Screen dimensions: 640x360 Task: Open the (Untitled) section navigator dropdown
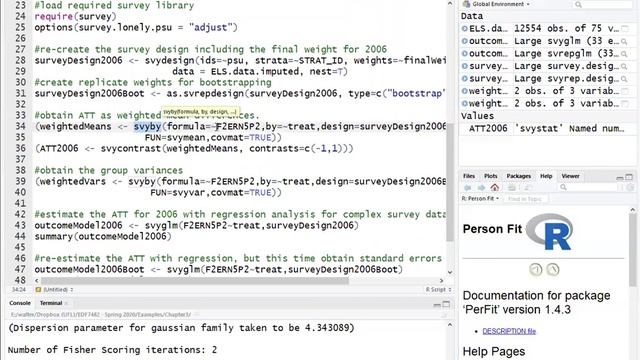click(x=54, y=289)
